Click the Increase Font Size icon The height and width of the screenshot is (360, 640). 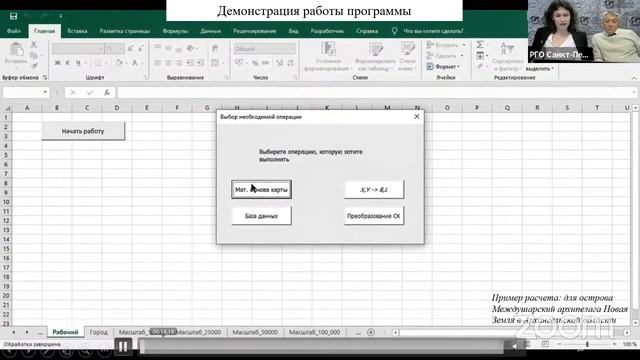click(x=131, y=49)
